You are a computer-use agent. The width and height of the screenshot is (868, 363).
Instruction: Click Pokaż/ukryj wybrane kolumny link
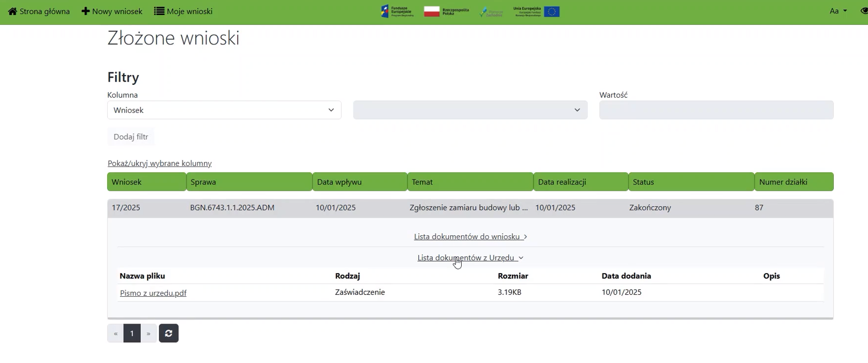(x=159, y=163)
